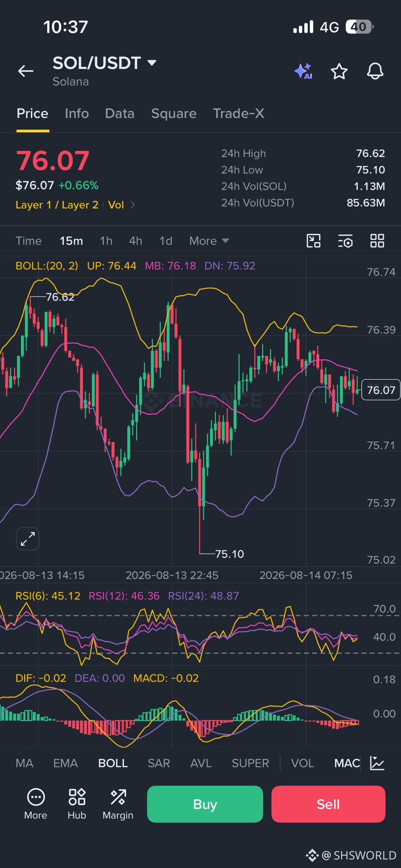Tap the RSI(12): 46.36 label

(x=124, y=596)
